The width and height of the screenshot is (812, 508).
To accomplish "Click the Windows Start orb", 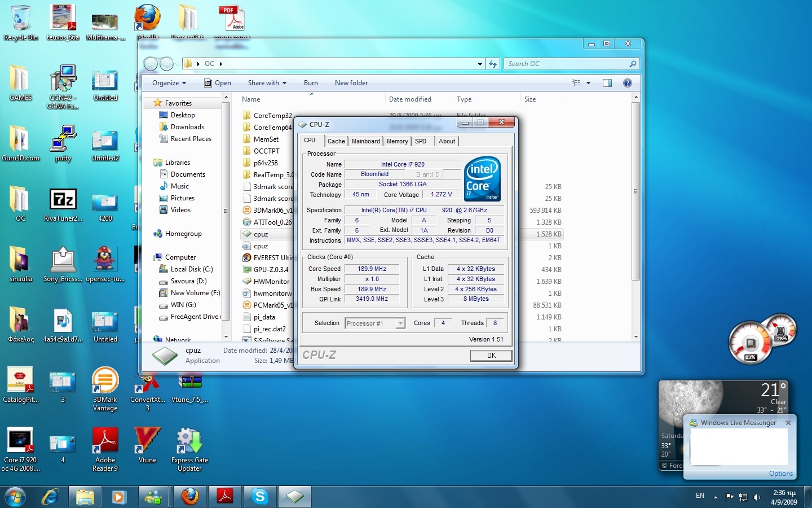I will [15, 497].
